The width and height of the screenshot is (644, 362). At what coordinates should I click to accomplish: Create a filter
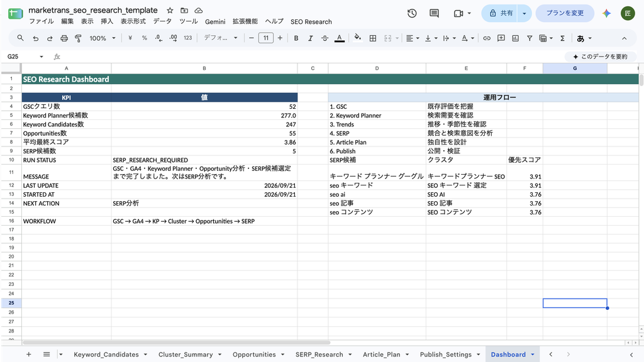tap(530, 38)
